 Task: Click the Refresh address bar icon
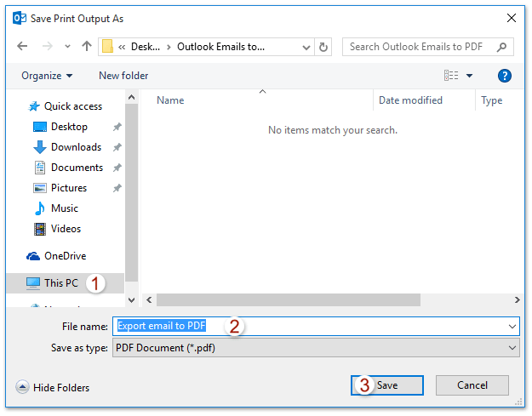323,47
